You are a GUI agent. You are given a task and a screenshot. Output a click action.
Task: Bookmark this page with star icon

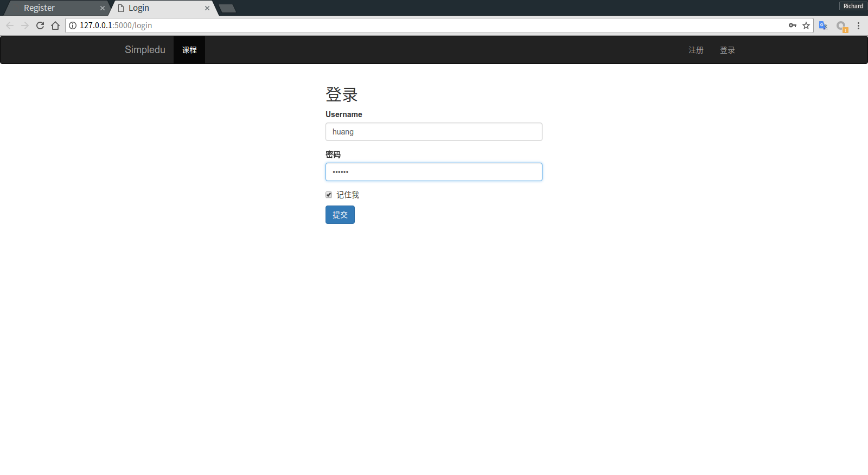(806, 25)
